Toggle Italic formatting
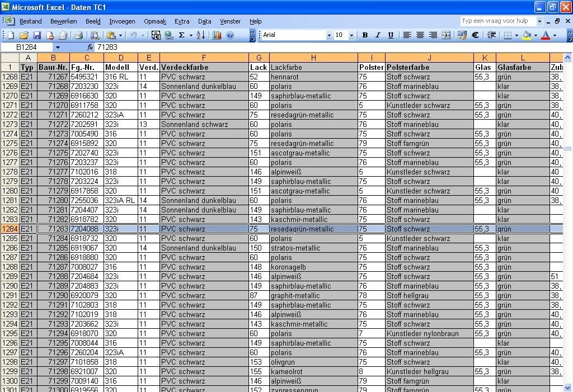 (x=378, y=35)
